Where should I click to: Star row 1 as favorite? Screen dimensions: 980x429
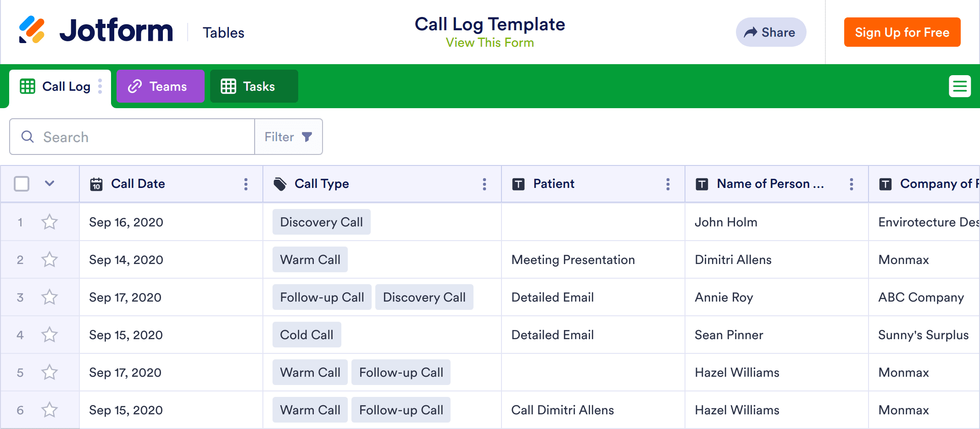(50, 222)
